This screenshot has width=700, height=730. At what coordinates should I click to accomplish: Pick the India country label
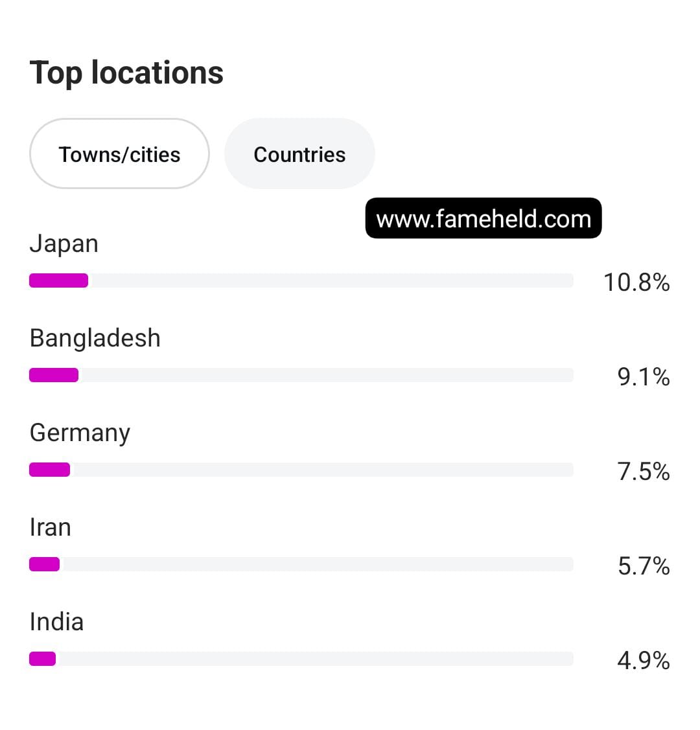tap(57, 622)
